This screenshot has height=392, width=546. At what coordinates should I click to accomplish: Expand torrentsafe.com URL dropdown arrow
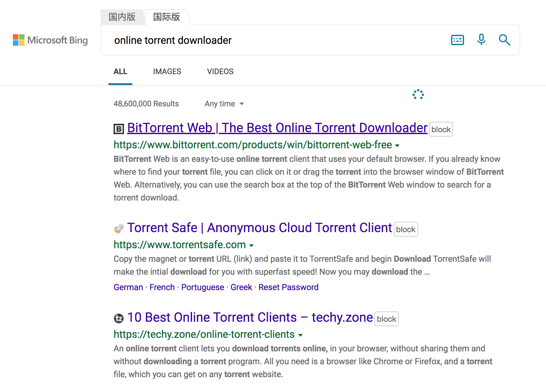tap(251, 246)
